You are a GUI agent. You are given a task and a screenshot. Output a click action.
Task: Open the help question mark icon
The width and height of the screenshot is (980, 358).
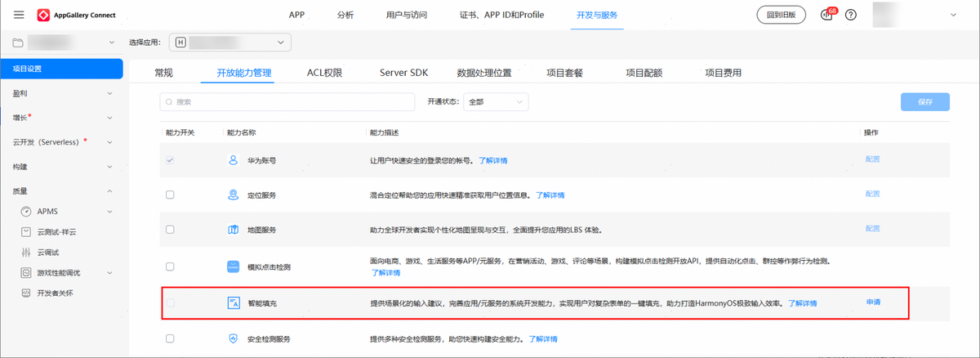pyautogui.click(x=850, y=15)
